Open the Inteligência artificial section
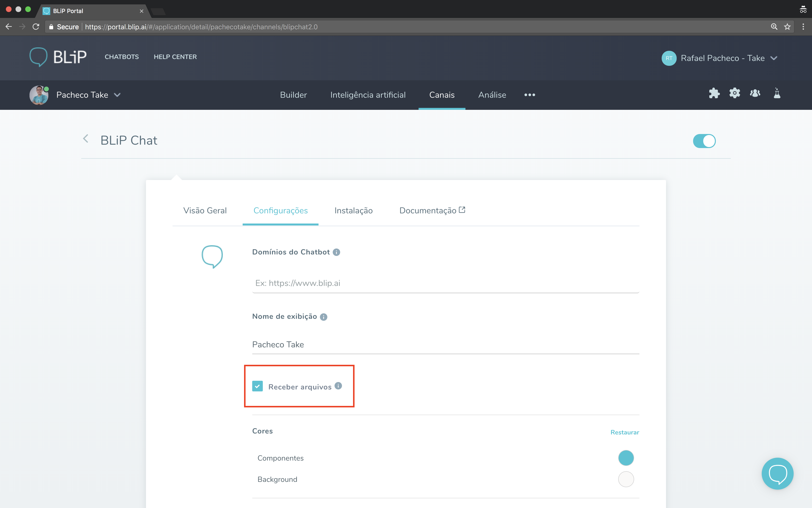This screenshot has width=812, height=508. (x=368, y=95)
